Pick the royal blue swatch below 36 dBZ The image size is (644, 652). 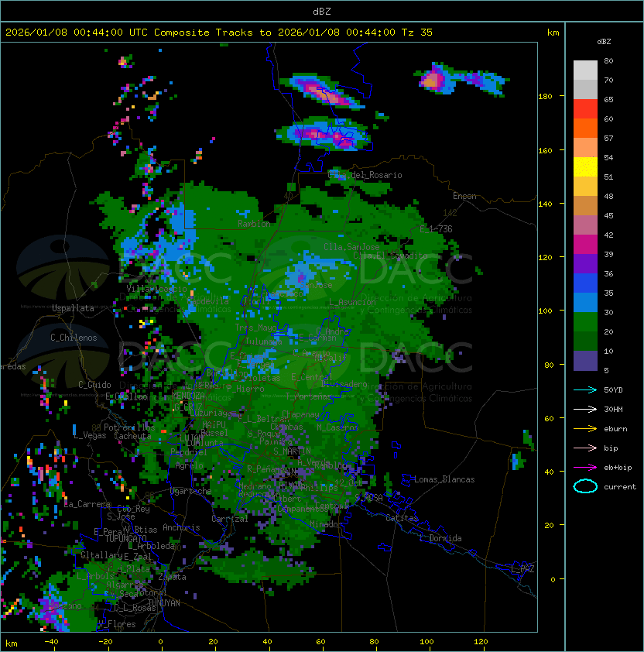tap(585, 283)
